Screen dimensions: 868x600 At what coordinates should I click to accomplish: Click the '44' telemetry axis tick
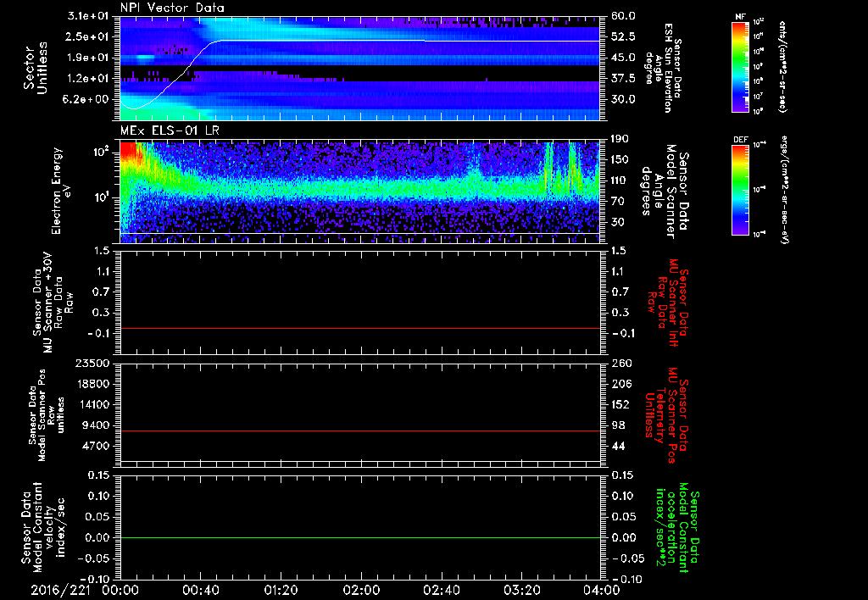point(618,446)
